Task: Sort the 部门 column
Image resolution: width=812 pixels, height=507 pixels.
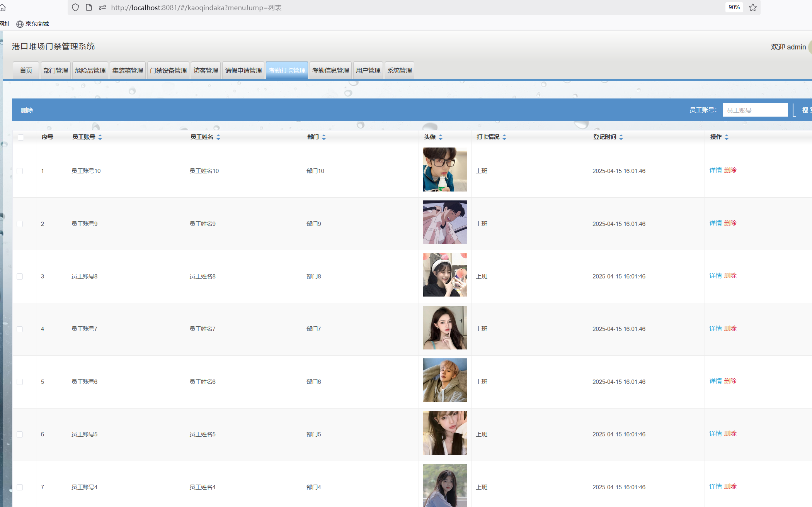Action: tap(324, 137)
